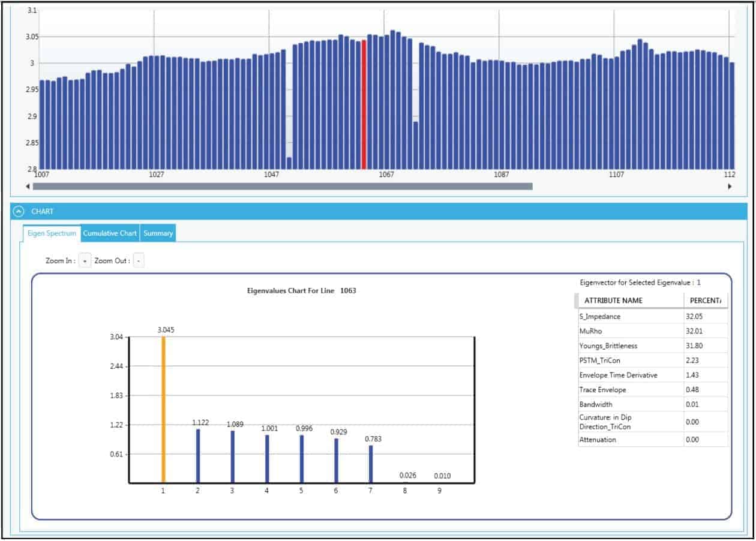This screenshot has width=756, height=541.
Task: Select the orange eigenvalue bar 1
Action: (163, 410)
